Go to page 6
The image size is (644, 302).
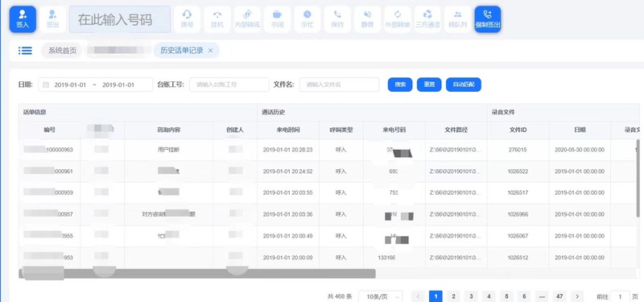pos(524,296)
